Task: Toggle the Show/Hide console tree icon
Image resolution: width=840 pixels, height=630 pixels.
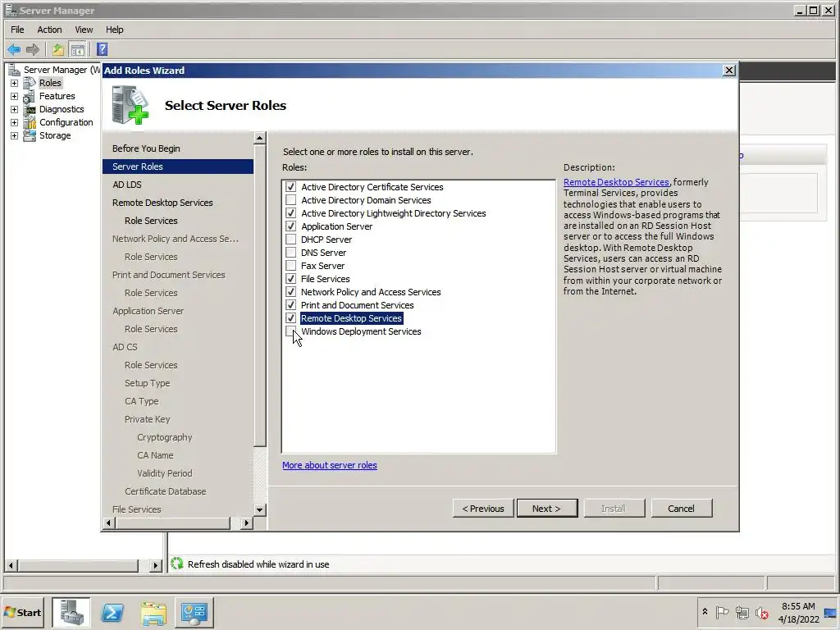Action: 78,50
